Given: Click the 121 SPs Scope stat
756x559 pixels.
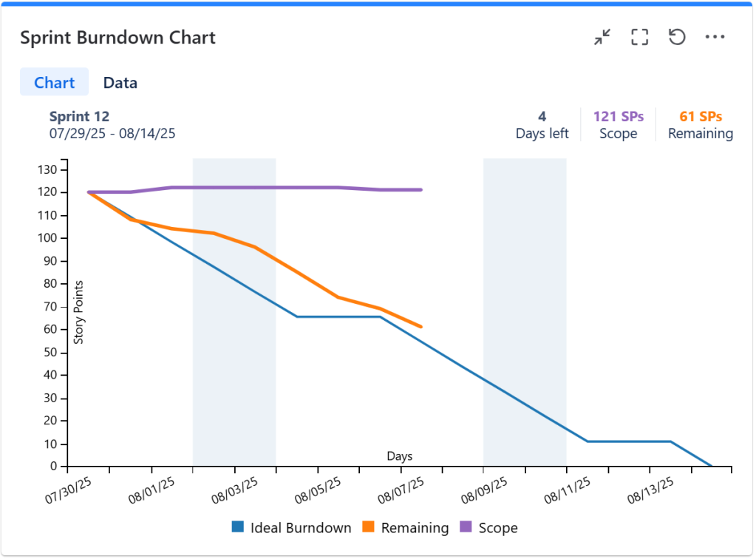Looking at the screenshot, I should pyautogui.click(x=618, y=124).
